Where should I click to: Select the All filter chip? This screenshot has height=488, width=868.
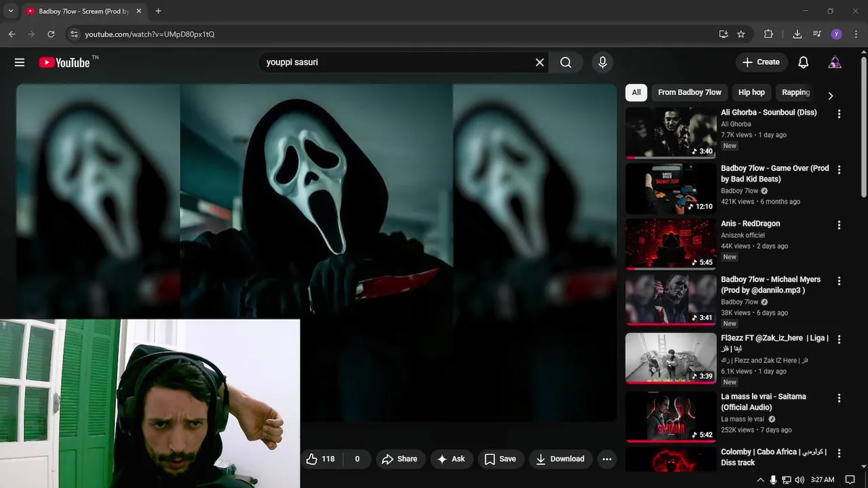pos(636,92)
